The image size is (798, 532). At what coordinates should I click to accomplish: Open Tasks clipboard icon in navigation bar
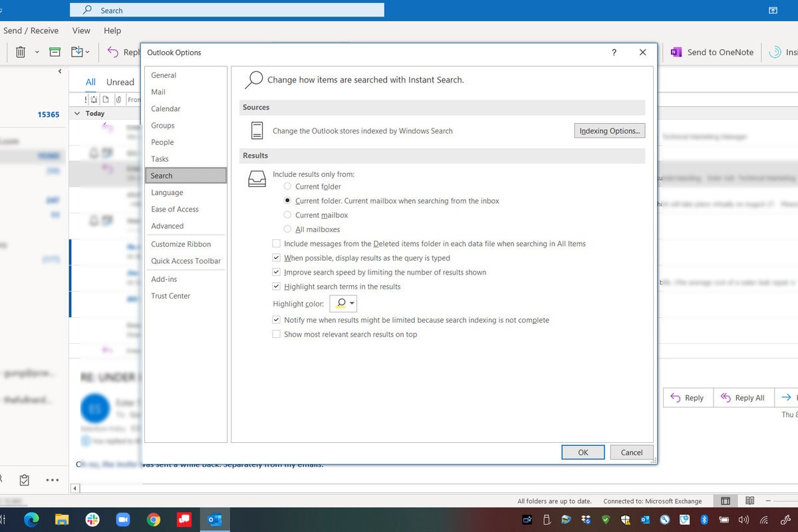point(25,479)
